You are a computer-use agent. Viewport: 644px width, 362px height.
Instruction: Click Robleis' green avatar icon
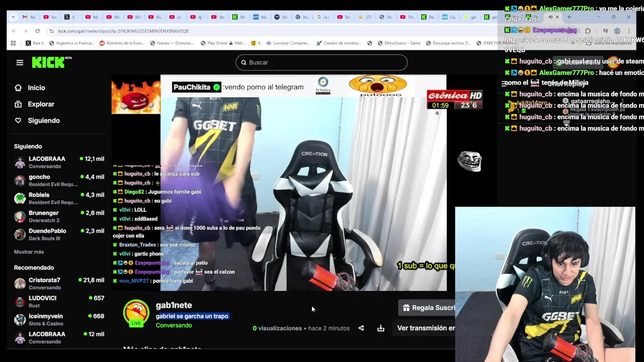(x=20, y=199)
